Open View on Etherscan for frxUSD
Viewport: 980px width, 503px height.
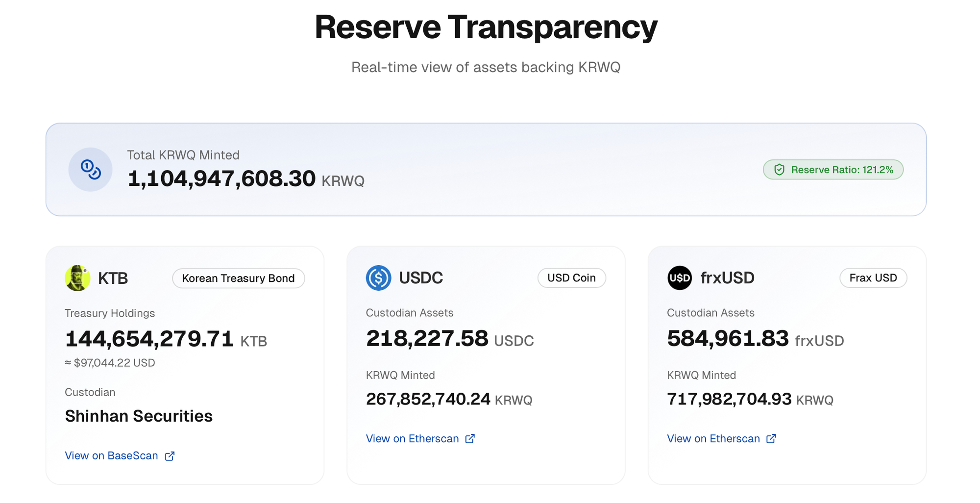pyautogui.click(x=713, y=439)
